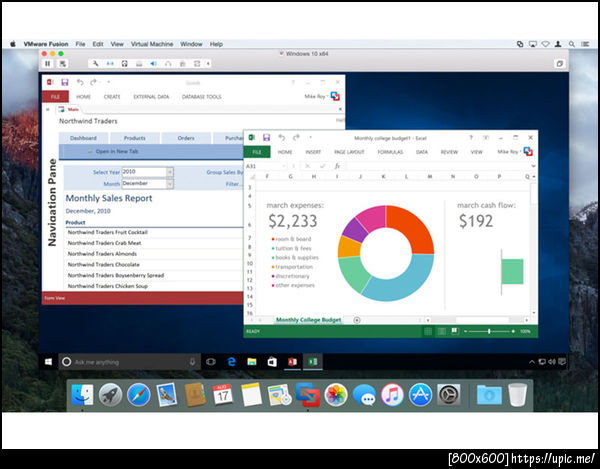Screen dimensions: 600x469
Task: Select Northwind Traders Crab Meat row
Action: (x=155, y=243)
